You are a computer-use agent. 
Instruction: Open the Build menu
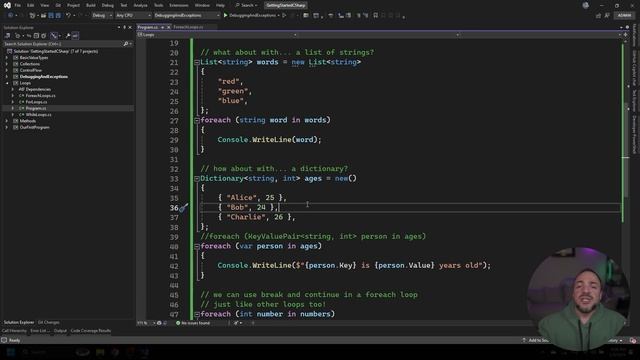coord(91,5)
